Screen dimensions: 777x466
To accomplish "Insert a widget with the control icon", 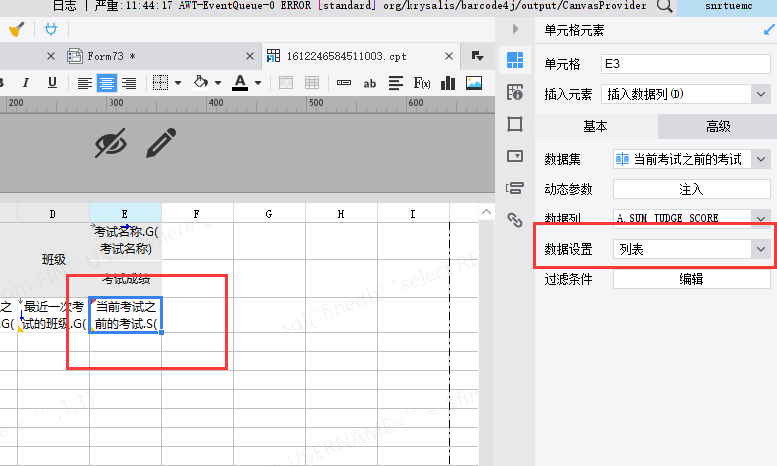I will click(x=344, y=83).
